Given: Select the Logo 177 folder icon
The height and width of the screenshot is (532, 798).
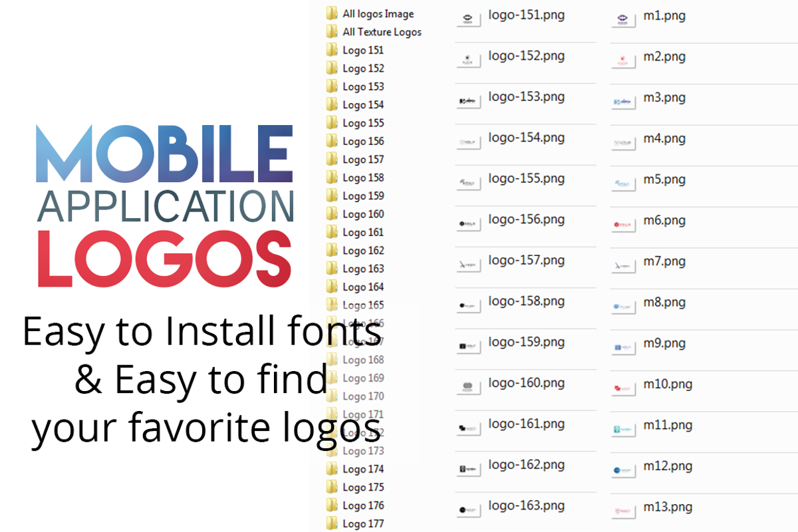Looking at the screenshot, I should pos(332,523).
